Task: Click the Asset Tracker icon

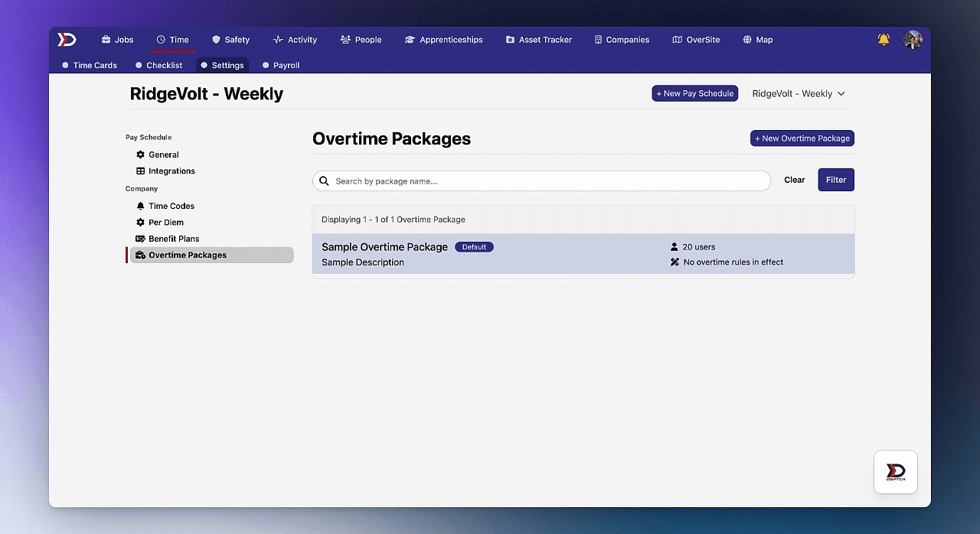Action: [510, 40]
